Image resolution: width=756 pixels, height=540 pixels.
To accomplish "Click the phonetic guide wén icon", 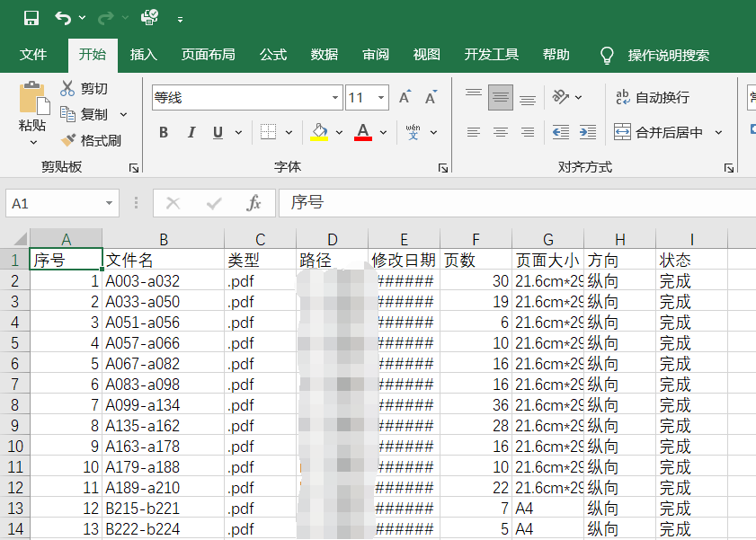I will pyautogui.click(x=414, y=132).
